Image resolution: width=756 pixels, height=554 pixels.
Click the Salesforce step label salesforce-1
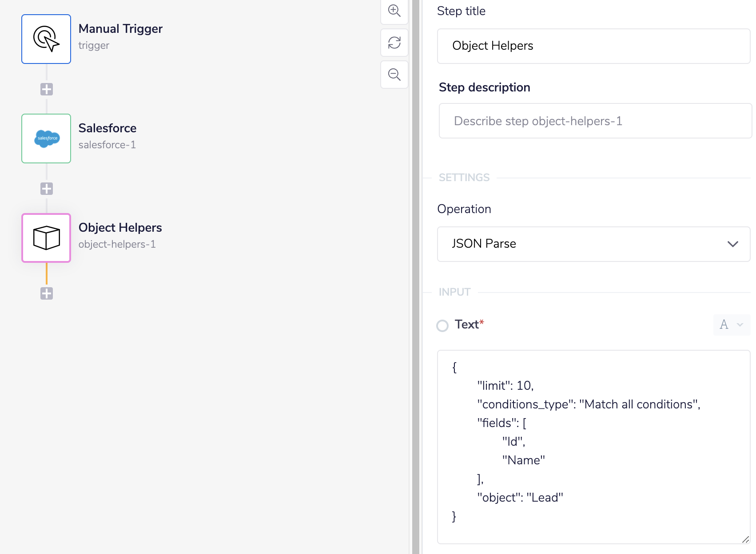tap(107, 144)
